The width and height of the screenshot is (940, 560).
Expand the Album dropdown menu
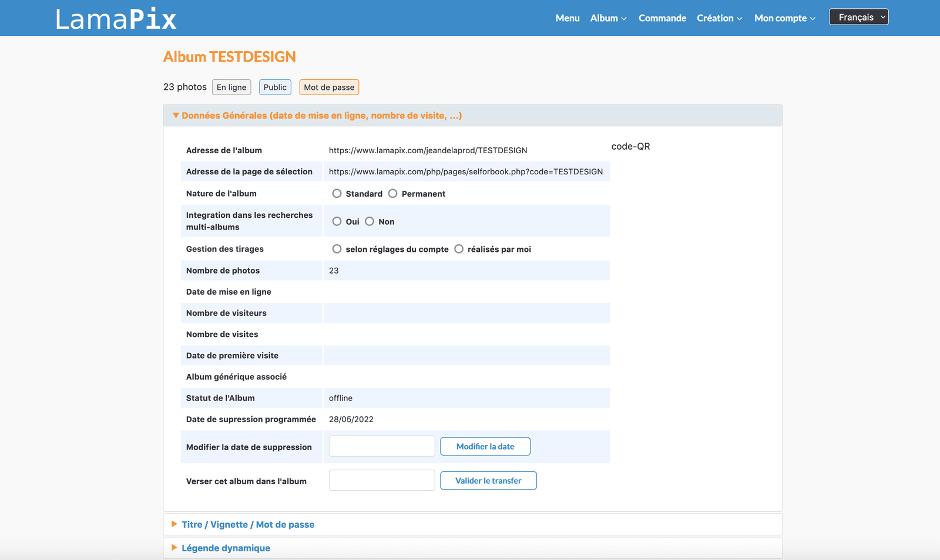tap(608, 18)
